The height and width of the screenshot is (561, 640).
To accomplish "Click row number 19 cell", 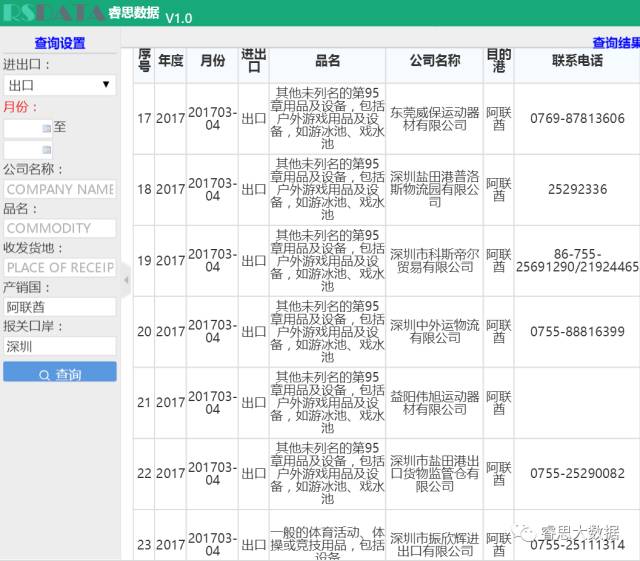I will point(144,260).
